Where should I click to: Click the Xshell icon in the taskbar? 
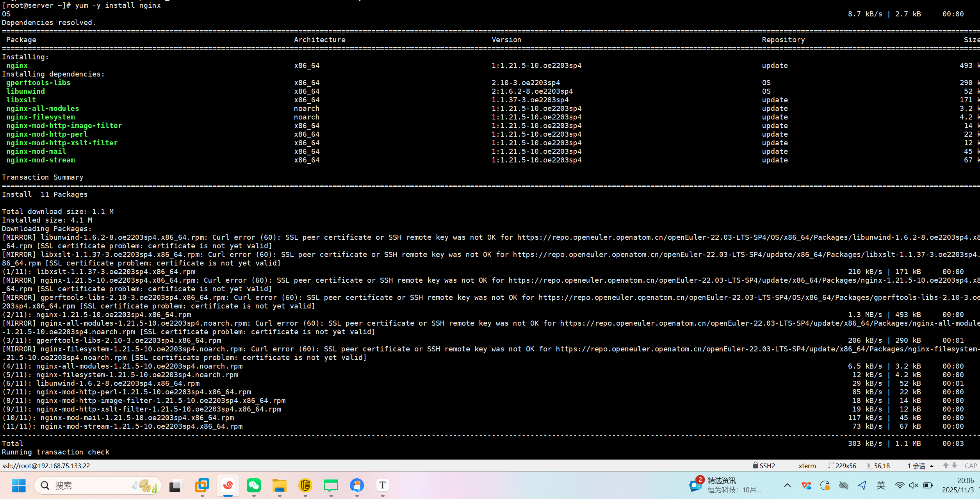point(227,485)
